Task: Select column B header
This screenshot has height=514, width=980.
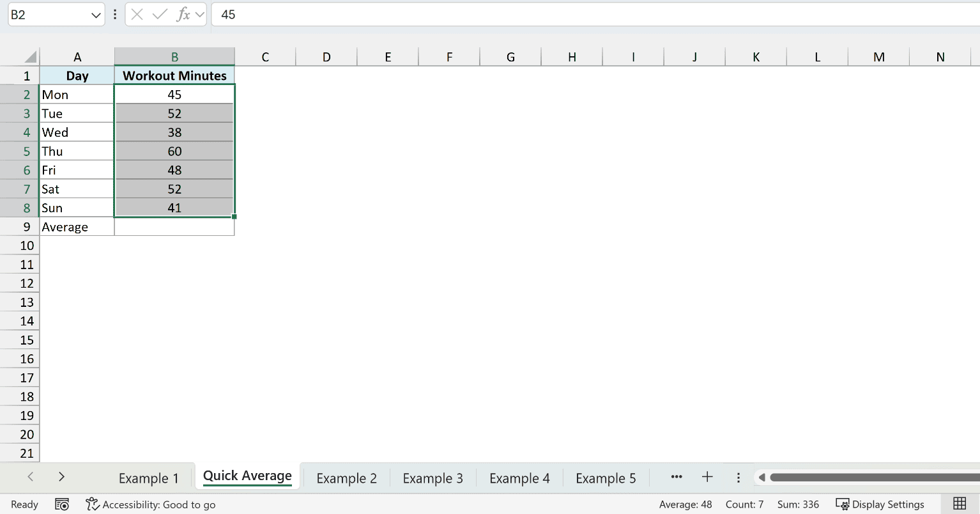Action: 174,57
